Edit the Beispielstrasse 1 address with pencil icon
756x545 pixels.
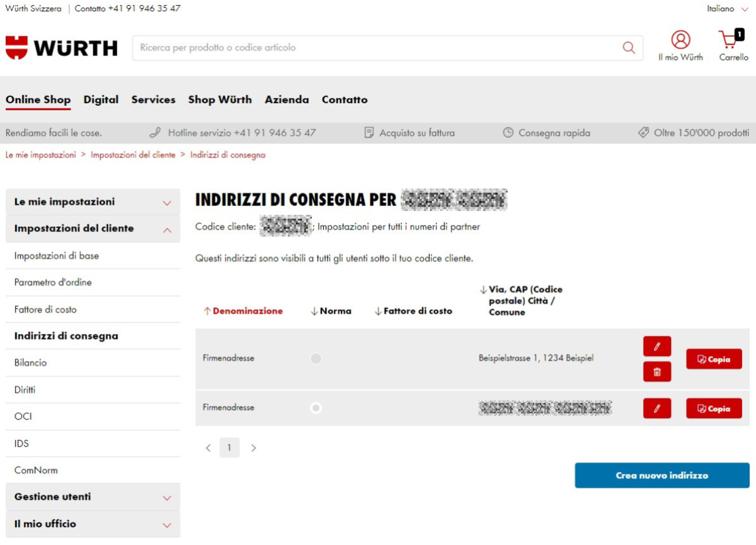coord(657,347)
